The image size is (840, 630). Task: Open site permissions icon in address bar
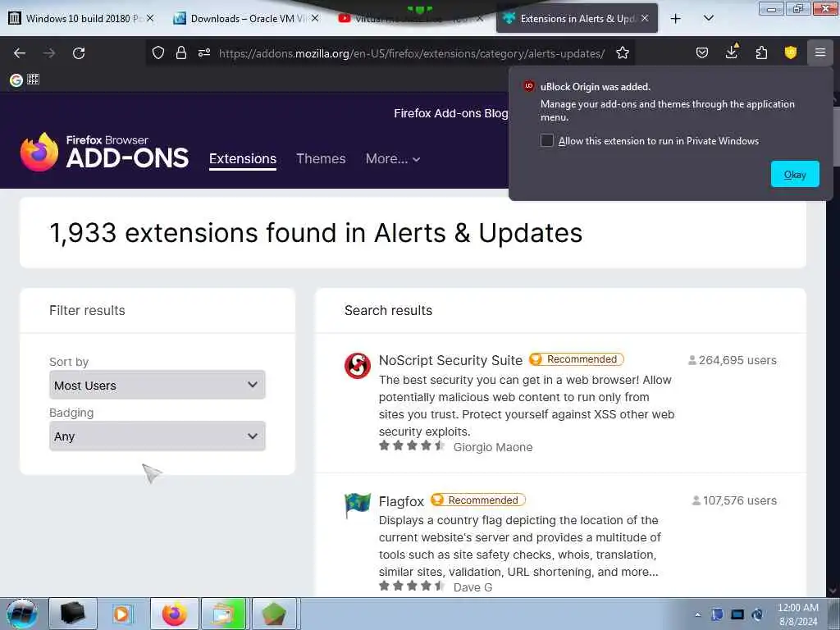[x=204, y=52]
